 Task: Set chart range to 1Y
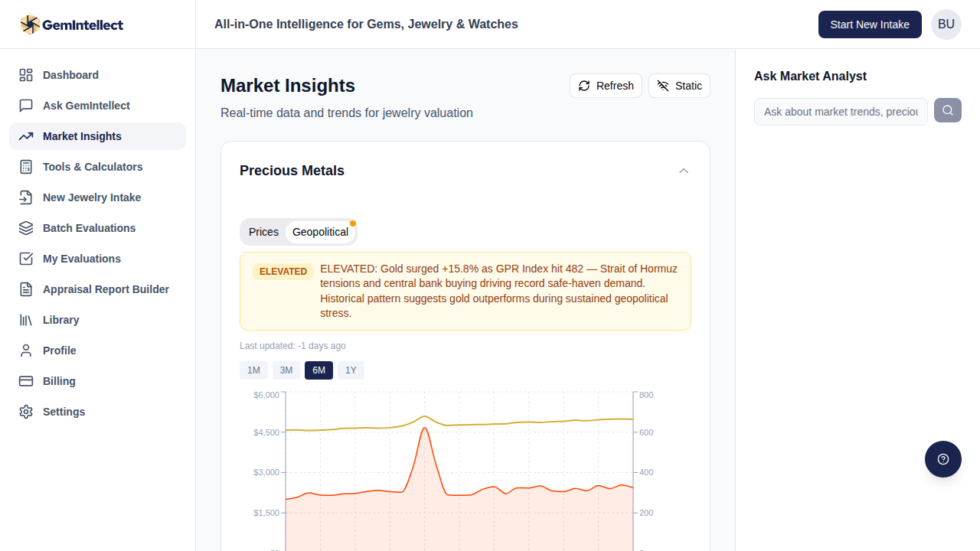pyautogui.click(x=351, y=370)
